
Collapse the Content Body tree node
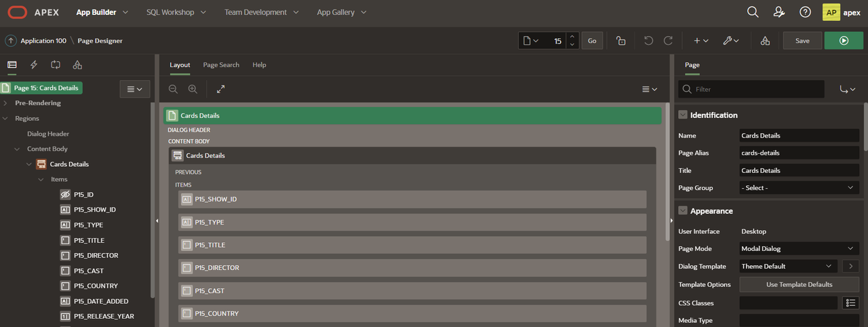click(17, 149)
